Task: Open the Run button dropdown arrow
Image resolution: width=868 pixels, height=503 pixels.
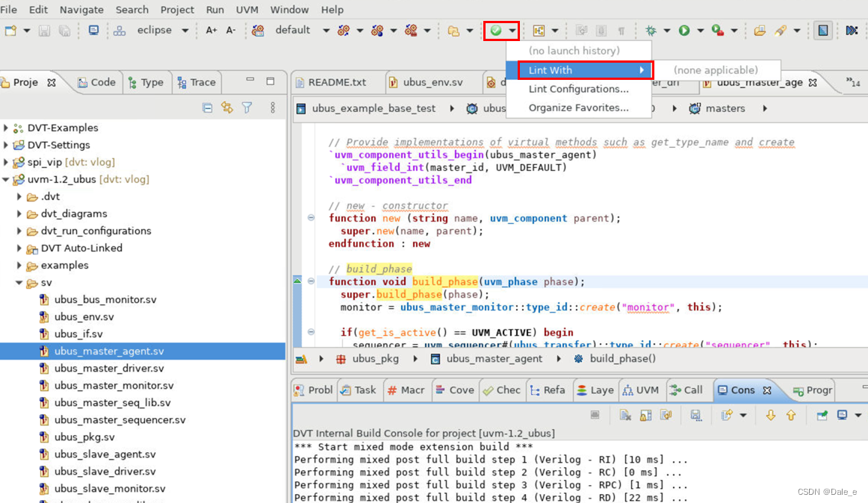Action: 700,31
